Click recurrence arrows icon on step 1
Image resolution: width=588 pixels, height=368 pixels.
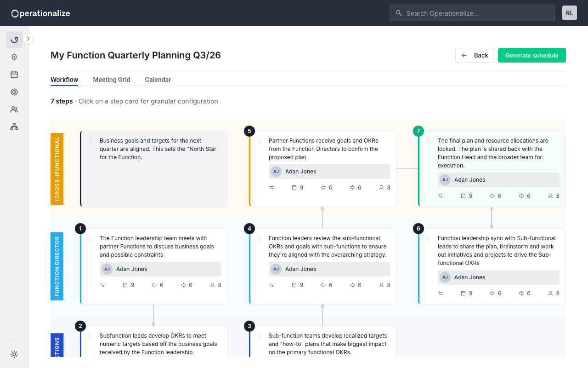tap(102, 285)
